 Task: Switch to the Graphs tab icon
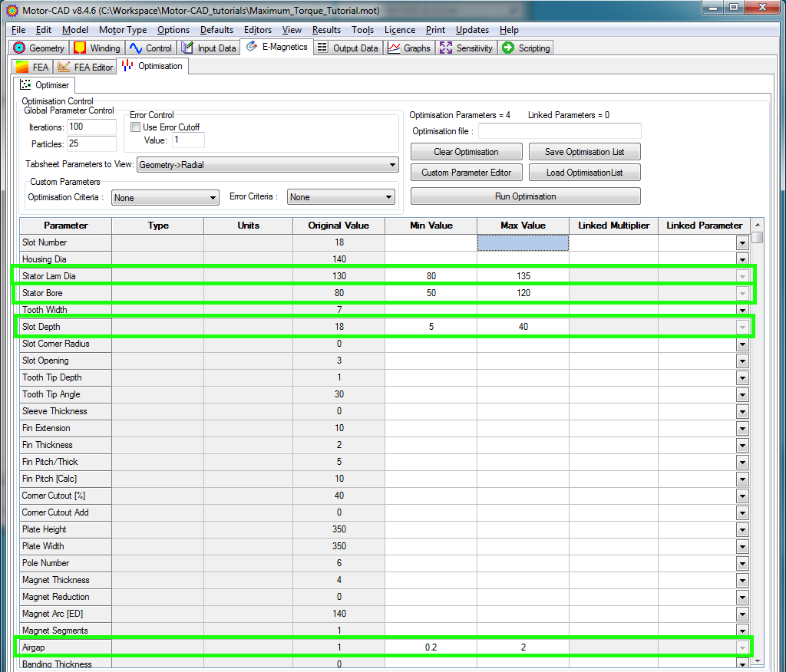395,48
